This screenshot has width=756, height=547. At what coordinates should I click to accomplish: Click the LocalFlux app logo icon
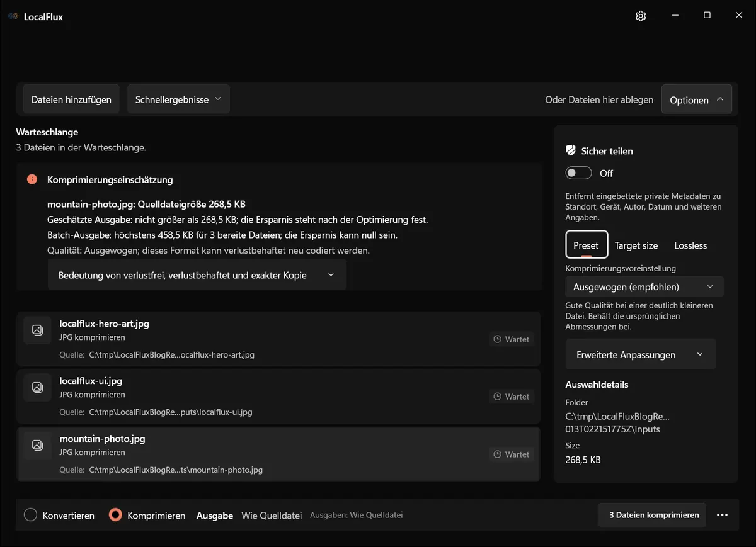[x=13, y=16]
